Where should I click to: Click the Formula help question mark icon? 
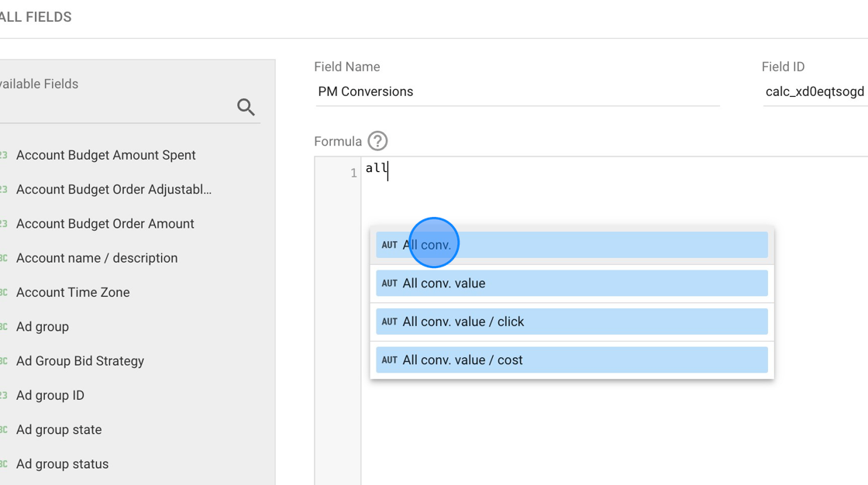point(377,141)
